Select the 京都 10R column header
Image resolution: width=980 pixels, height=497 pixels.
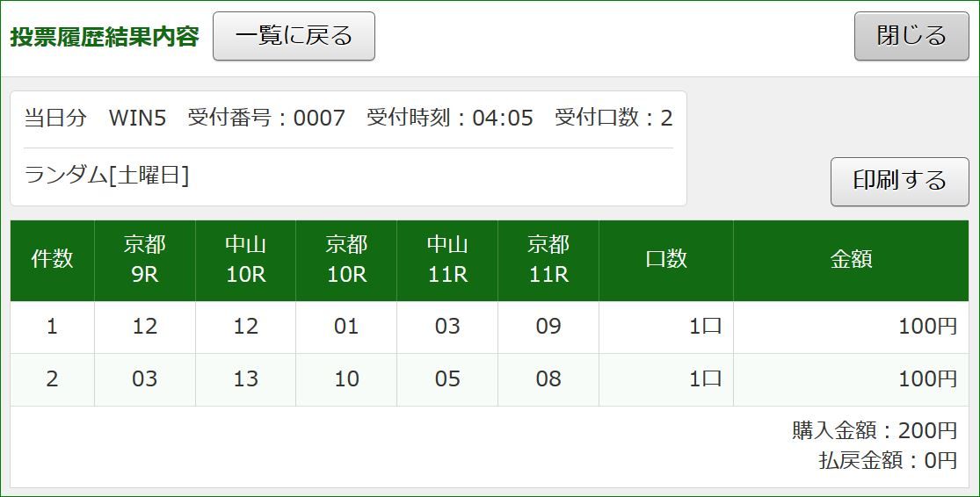(346, 260)
